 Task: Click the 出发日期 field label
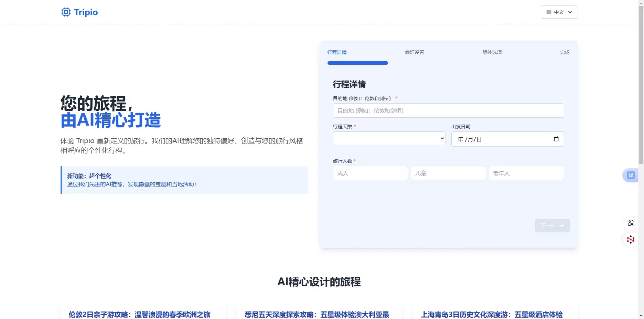461,127
